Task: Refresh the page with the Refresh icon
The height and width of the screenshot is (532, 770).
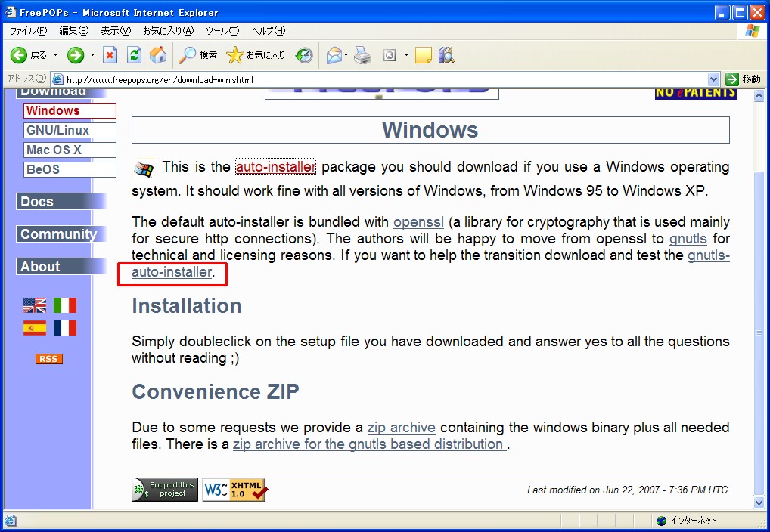Action: click(x=134, y=55)
